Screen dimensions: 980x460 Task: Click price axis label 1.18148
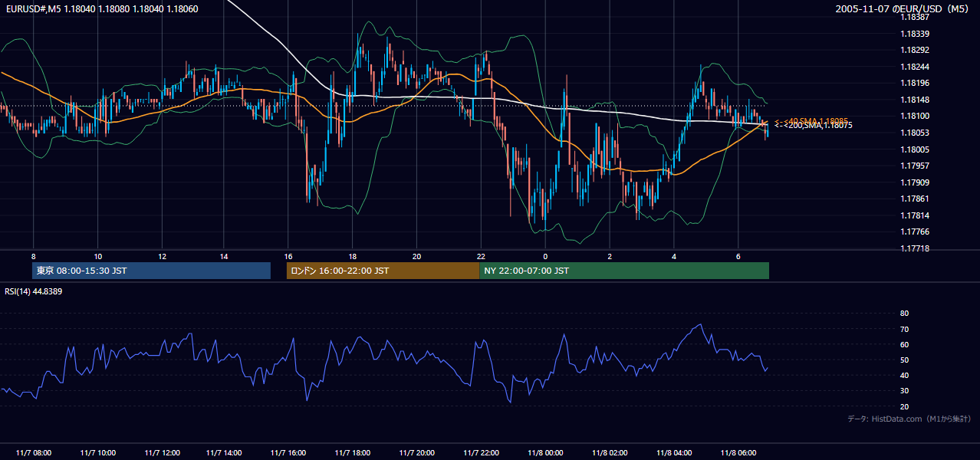(915, 100)
